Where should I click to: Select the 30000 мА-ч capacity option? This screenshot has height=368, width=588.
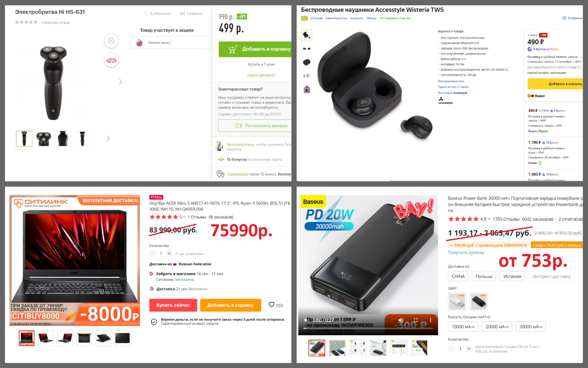coord(531,326)
